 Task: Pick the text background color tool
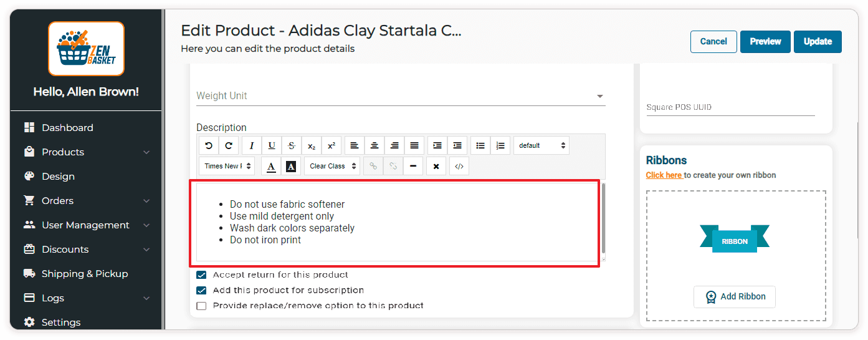coord(290,166)
